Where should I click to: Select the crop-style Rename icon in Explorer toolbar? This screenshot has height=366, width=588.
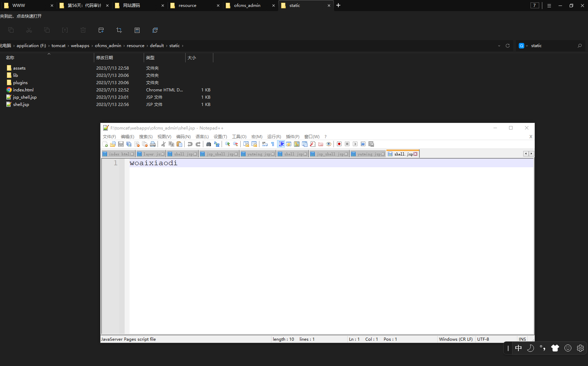click(119, 30)
